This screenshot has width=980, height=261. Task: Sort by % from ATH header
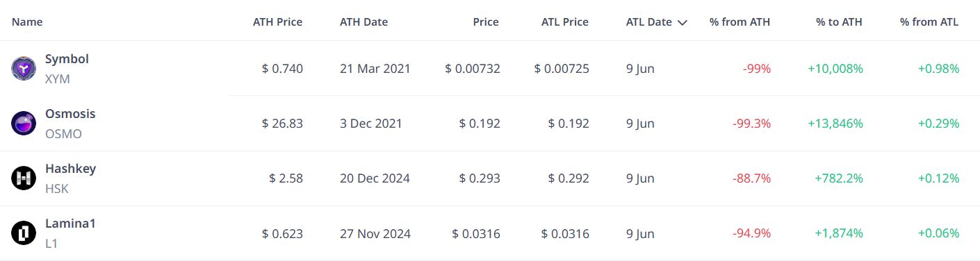click(740, 22)
